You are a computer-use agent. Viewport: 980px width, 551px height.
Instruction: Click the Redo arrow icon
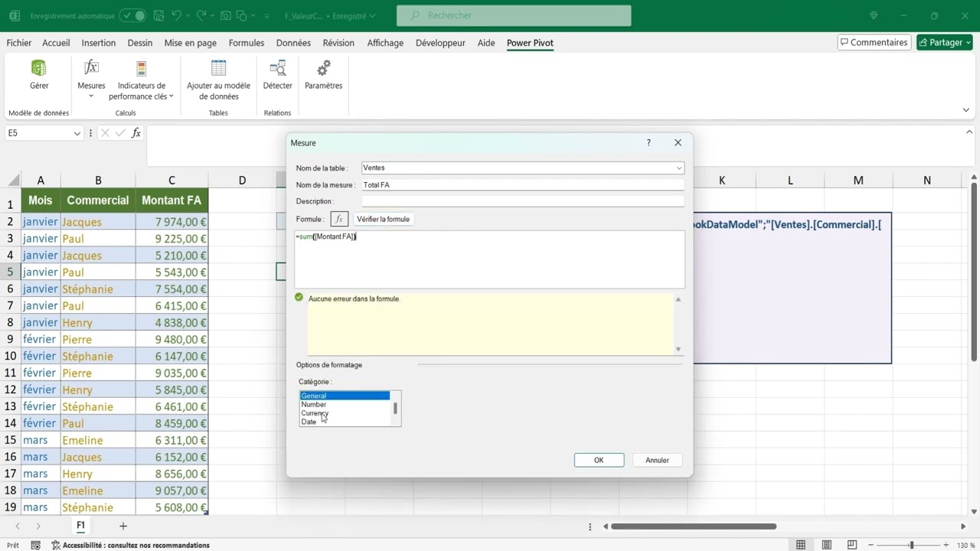(x=202, y=15)
